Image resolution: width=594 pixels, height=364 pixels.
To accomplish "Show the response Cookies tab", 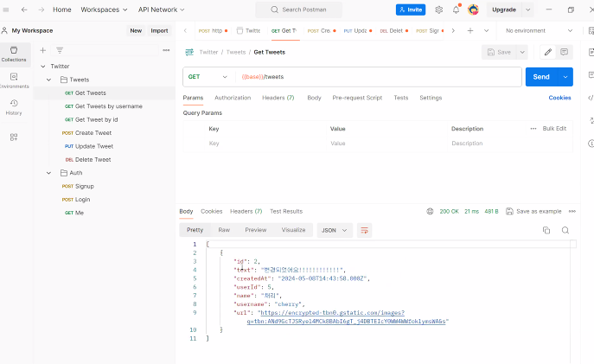I will (211, 211).
